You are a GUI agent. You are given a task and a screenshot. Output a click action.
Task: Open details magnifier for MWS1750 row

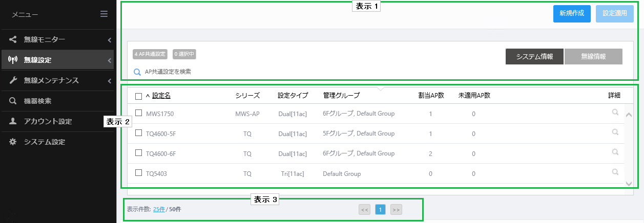click(x=615, y=113)
